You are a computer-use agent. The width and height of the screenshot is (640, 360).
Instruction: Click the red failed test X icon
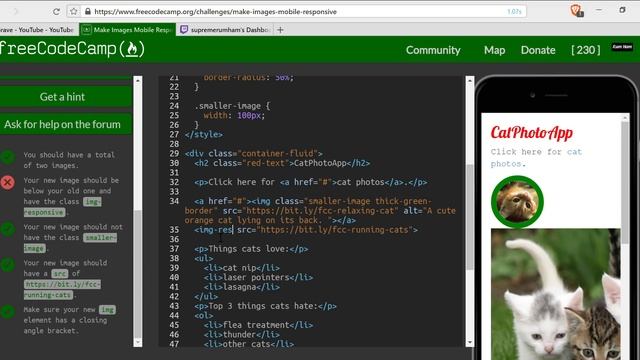(x=7, y=182)
